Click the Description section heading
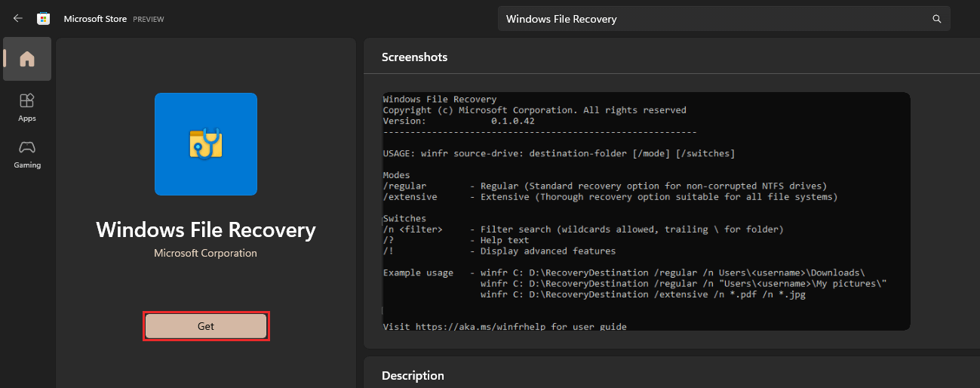This screenshot has height=388, width=980. [x=413, y=375]
